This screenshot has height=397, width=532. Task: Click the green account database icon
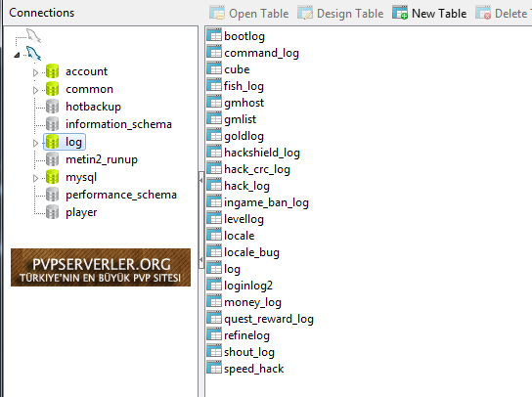click(52, 71)
